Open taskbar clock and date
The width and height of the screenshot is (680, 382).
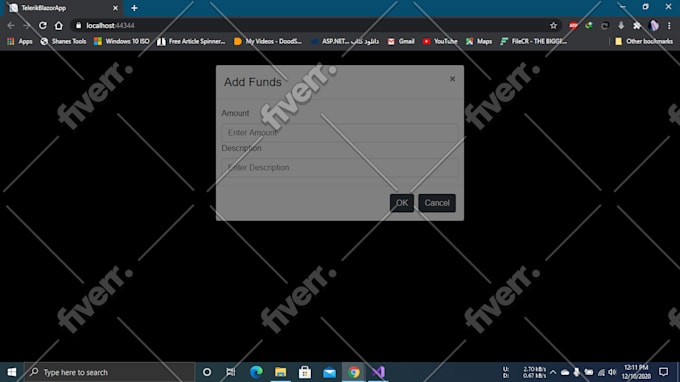636,372
